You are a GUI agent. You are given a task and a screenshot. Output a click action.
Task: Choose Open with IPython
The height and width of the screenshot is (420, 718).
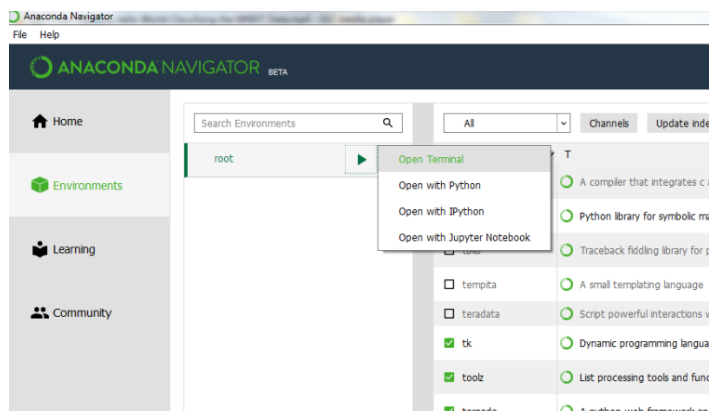pyautogui.click(x=464, y=212)
